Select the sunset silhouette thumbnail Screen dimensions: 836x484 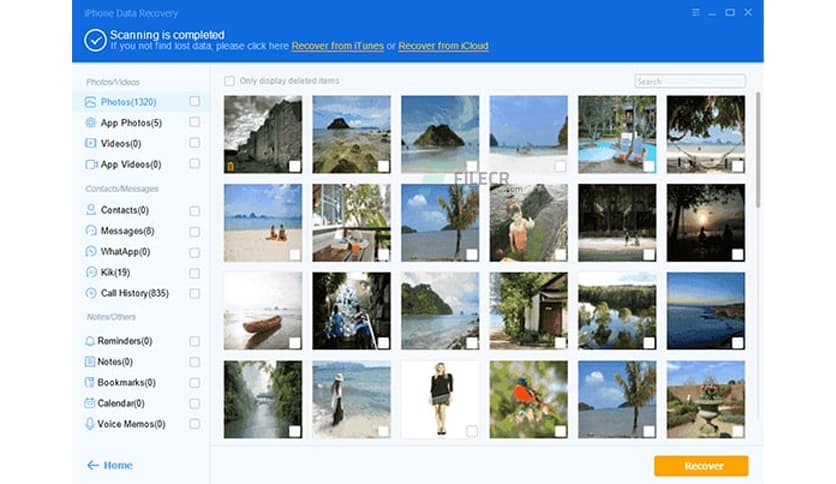[x=705, y=223]
